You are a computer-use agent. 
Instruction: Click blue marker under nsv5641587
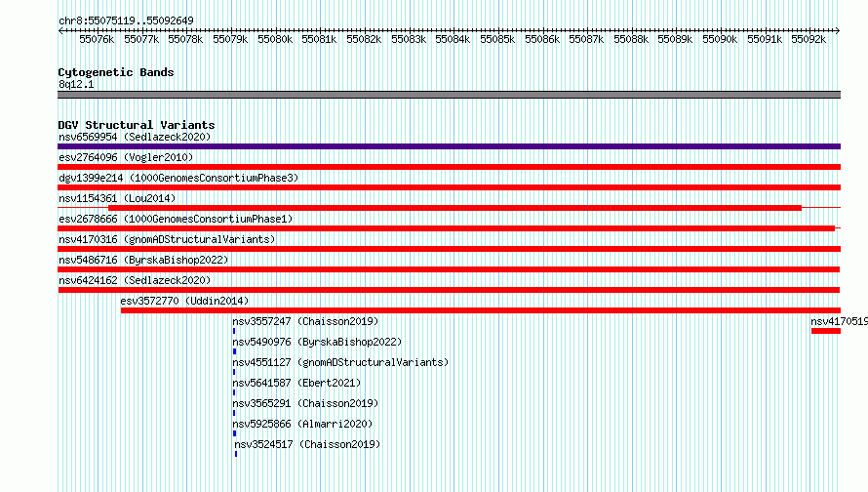click(x=234, y=392)
